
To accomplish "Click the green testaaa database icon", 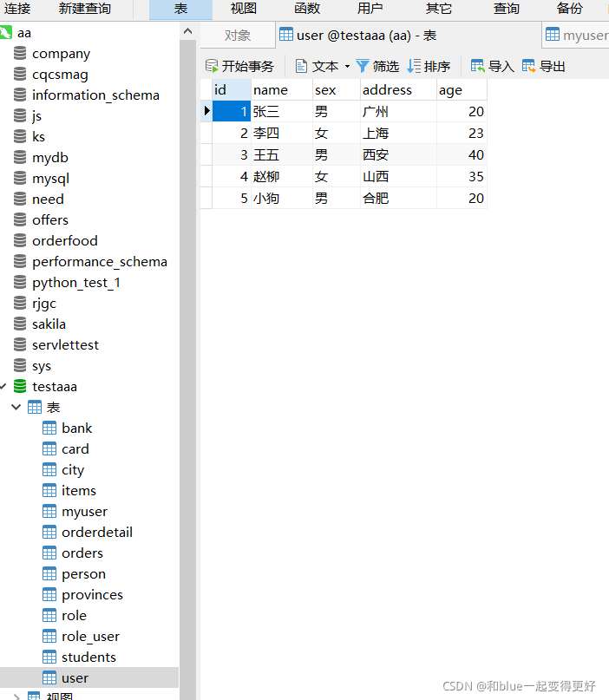I will 20,387.
